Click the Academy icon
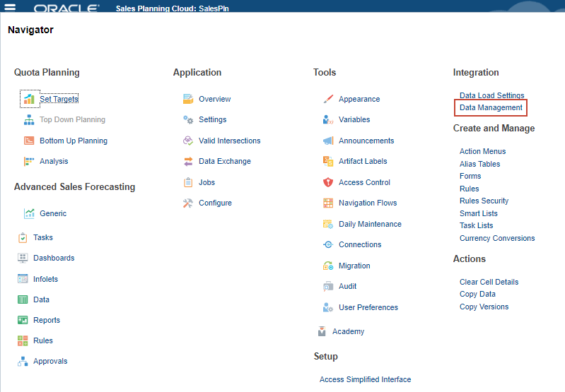Screen dimensions: 565x392 coord(322,331)
